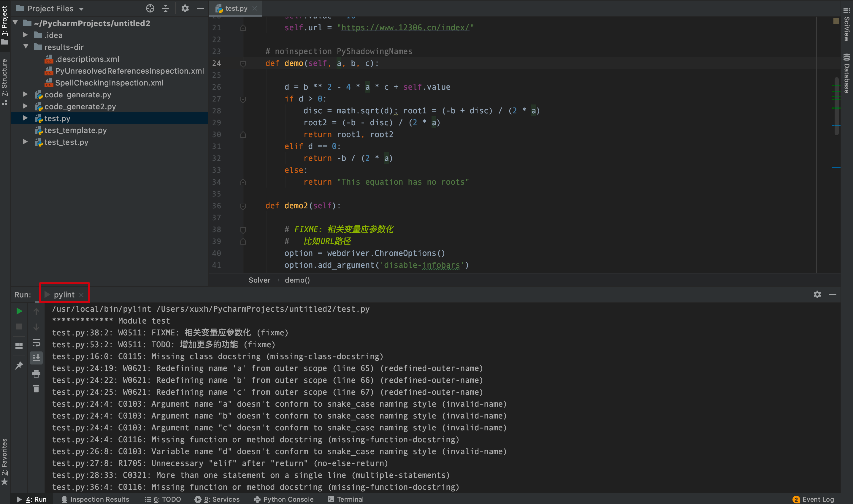The image size is (853, 504).
Task: Print the Run console output
Action: pyautogui.click(x=36, y=374)
